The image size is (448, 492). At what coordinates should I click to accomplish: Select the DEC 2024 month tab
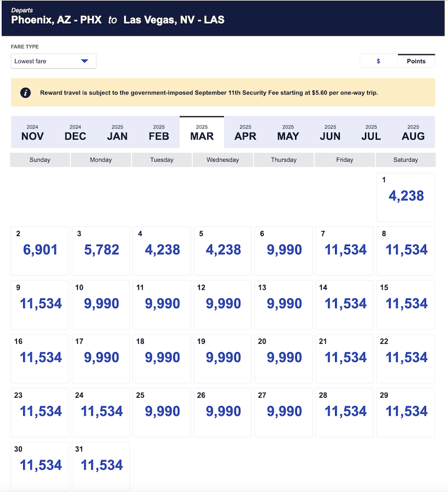point(75,132)
